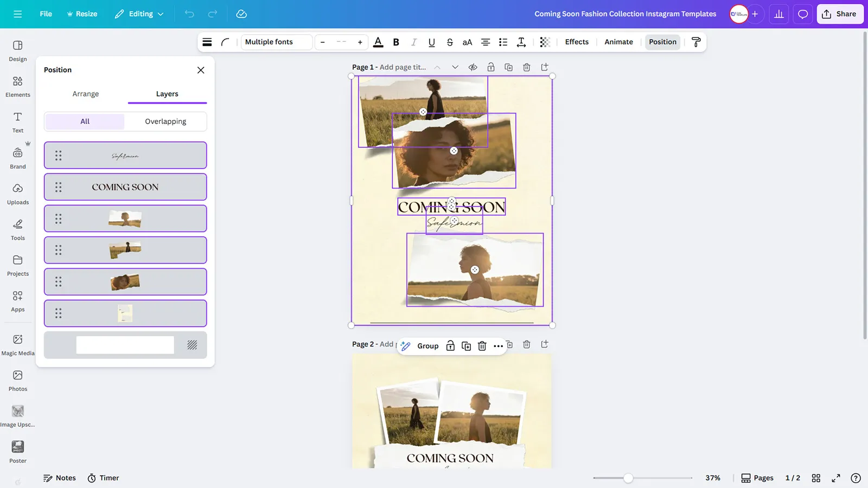Select the COMING SOON layer
This screenshot has height=488, width=868.
(x=125, y=187)
